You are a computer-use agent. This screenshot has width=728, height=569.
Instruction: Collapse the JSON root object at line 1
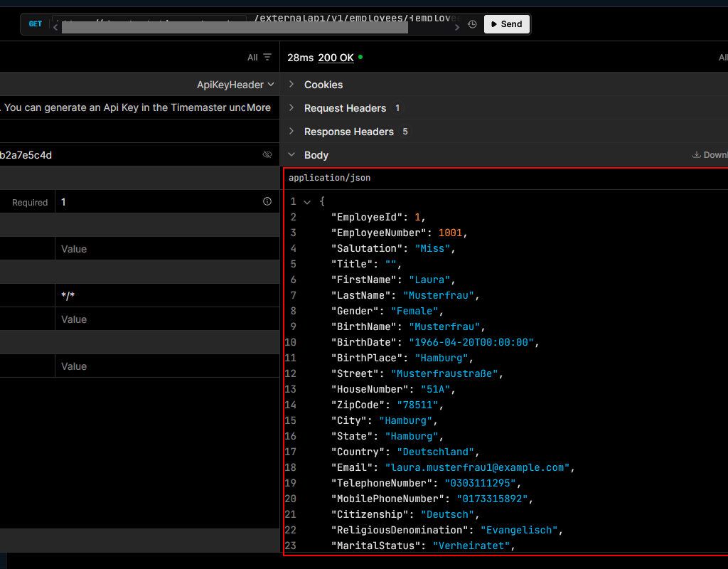pos(307,202)
